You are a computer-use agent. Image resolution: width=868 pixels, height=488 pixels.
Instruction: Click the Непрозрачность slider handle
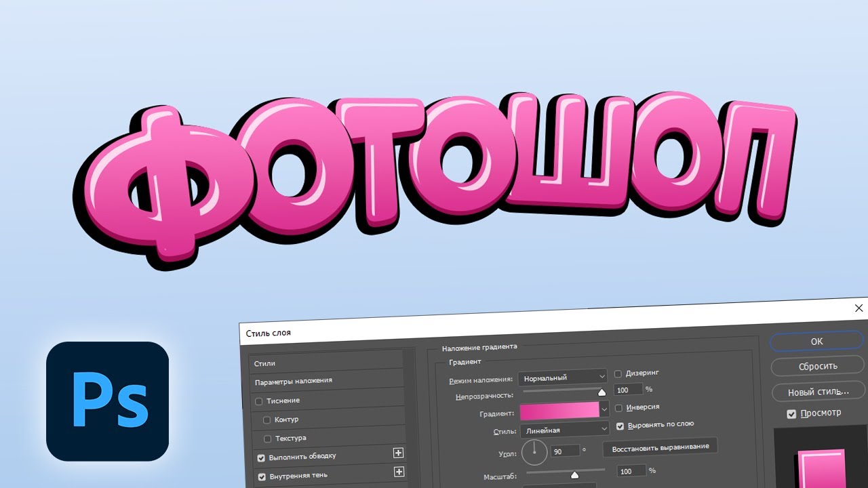601,392
